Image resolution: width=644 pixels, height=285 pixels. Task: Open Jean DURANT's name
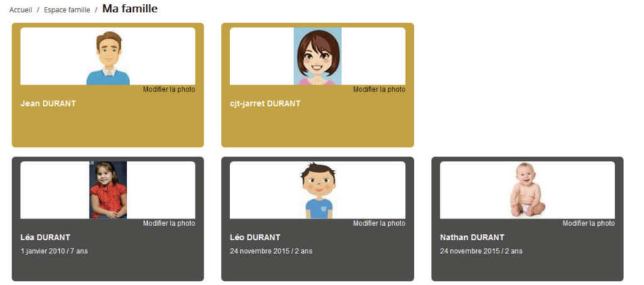point(48,103)
